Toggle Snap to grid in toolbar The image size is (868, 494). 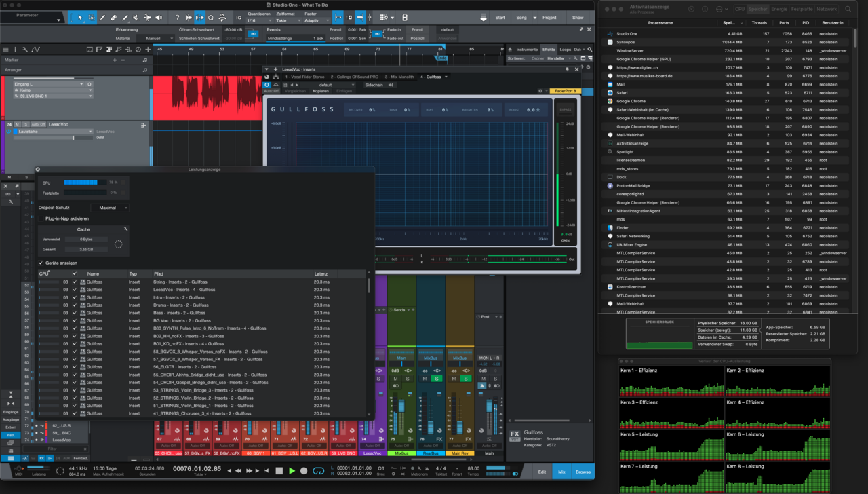click(338, 18)
